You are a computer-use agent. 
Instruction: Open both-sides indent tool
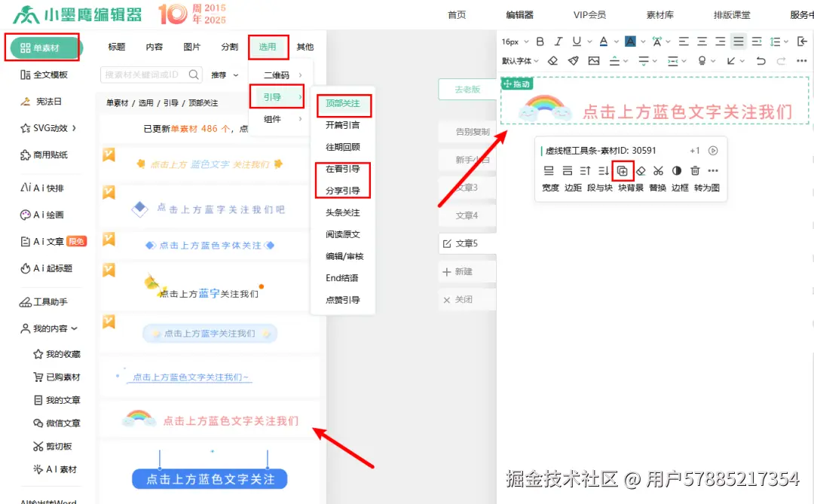[x=673, y=61]
